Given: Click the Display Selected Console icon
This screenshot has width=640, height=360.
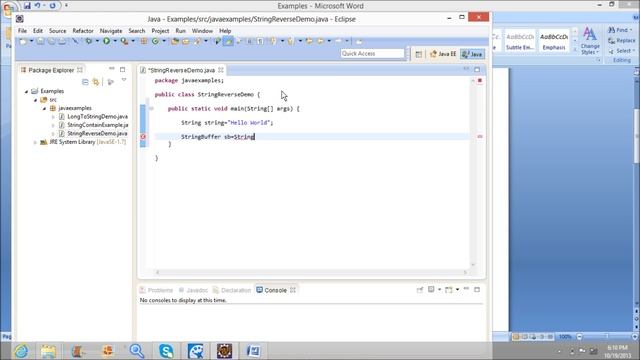Looking at the screenshot, I should (431, 289).
